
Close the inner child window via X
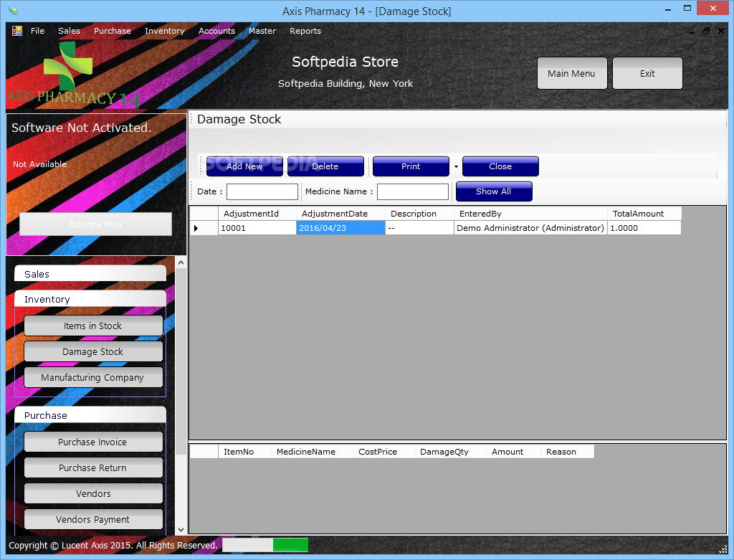[721, 31]
